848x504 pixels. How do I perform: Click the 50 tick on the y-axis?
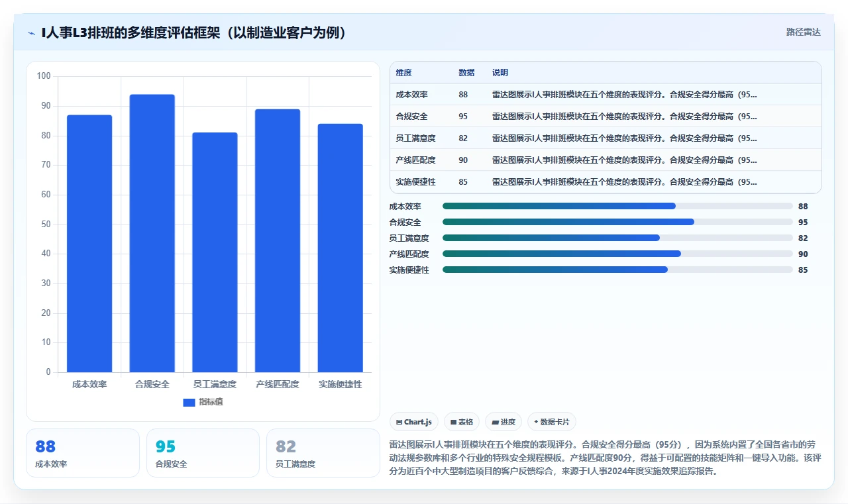coord(46,224)
